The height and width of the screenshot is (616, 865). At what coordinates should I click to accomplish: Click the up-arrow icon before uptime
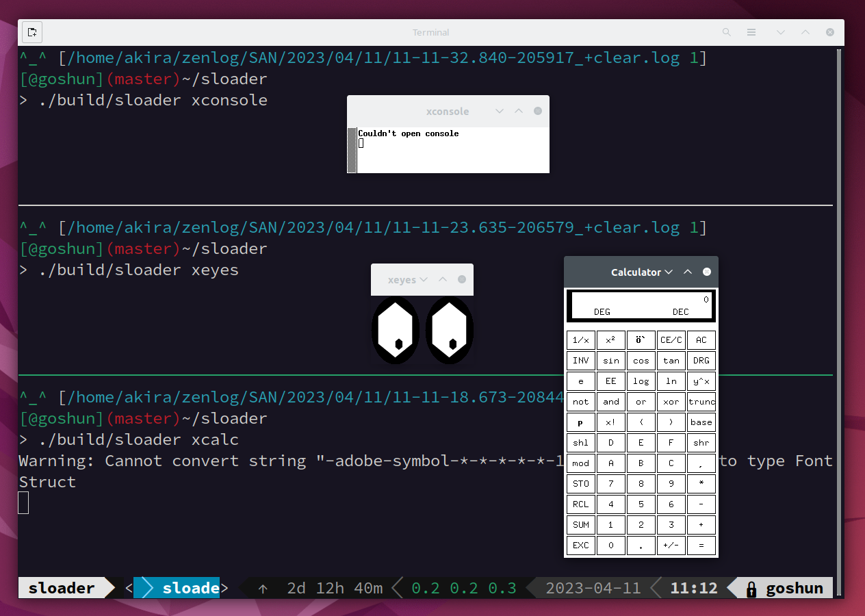263,589
